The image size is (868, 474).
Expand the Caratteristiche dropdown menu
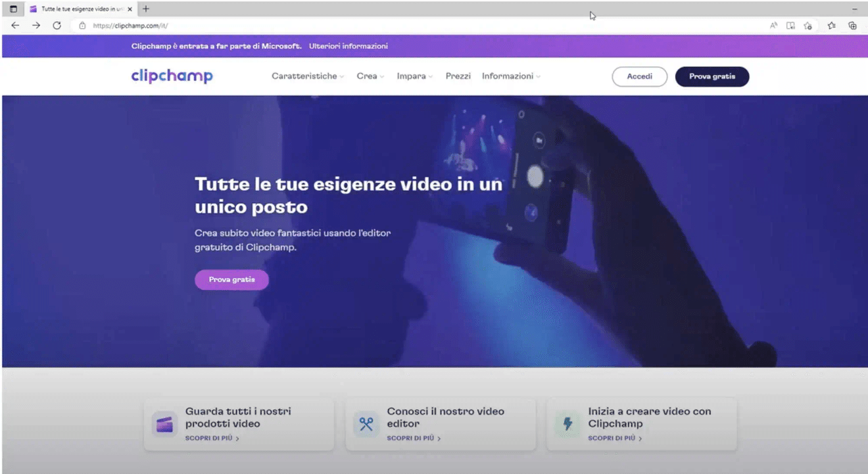pos(307,76)
